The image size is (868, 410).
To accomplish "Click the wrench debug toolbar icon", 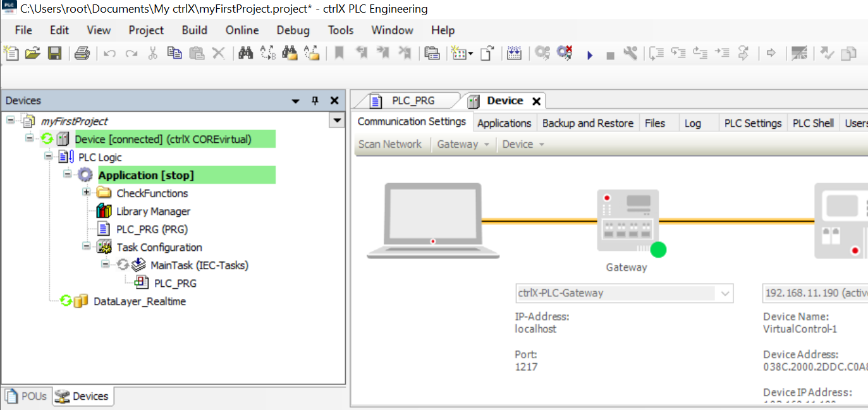I will pos(630,54).
